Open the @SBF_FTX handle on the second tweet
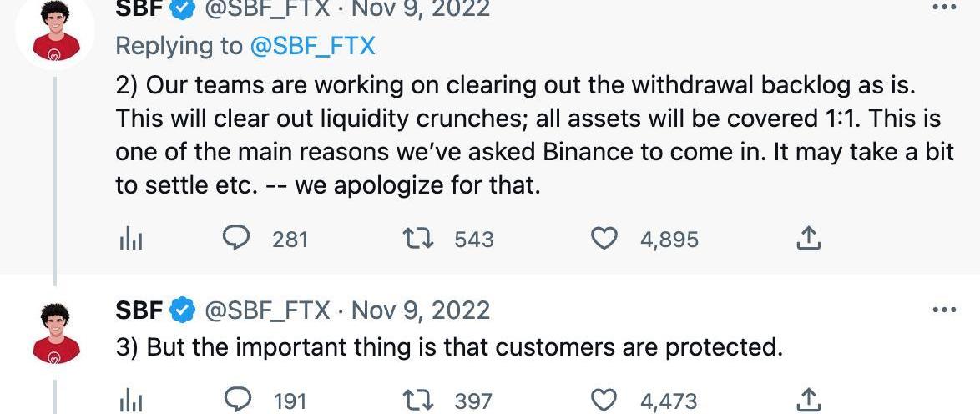The width and height of the screenshot is (980, 414). (267, 310)
